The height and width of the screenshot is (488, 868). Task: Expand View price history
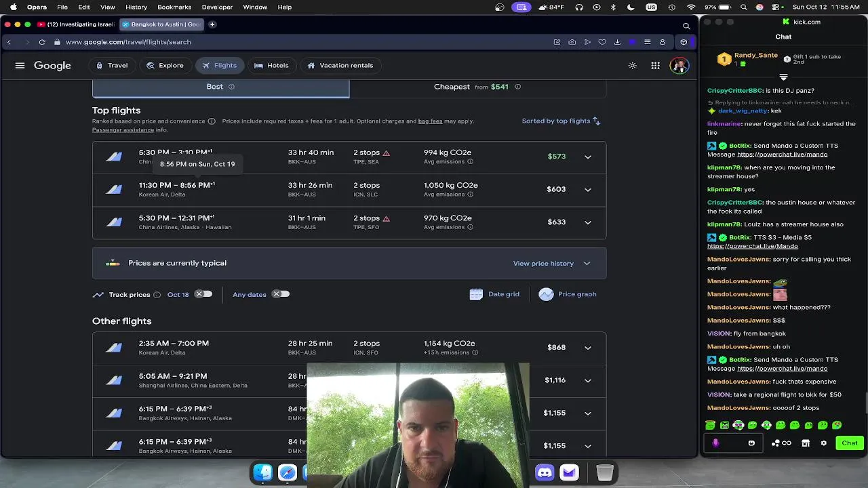pyautogui.click(x=552, y=264)
